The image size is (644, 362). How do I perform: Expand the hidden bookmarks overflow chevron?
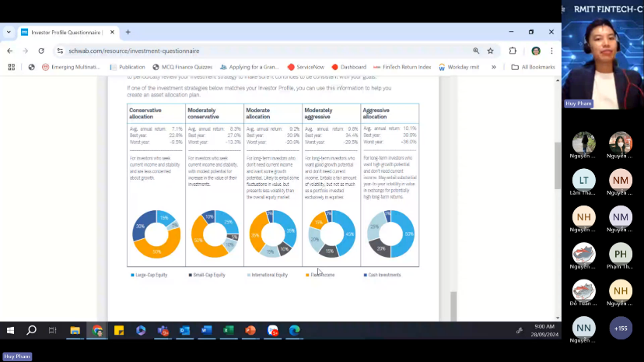(x=494, y=67)
